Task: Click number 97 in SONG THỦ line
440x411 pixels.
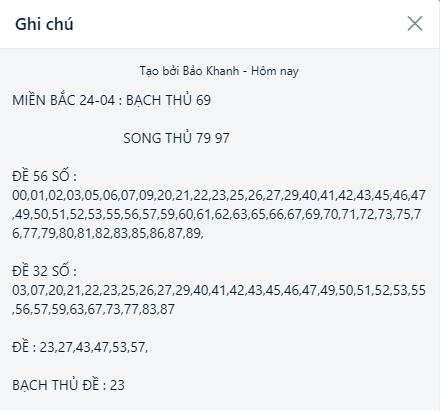Action: (x=222, y=138)
